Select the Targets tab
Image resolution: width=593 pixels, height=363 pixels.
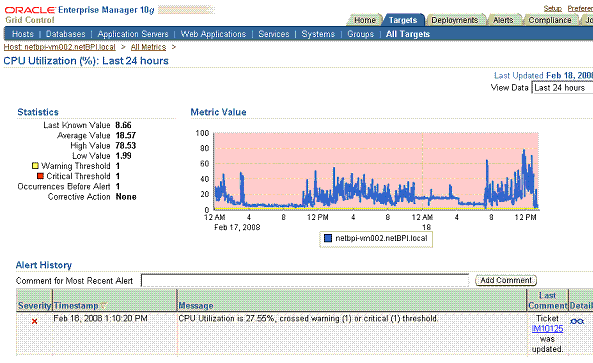(403, 20)
